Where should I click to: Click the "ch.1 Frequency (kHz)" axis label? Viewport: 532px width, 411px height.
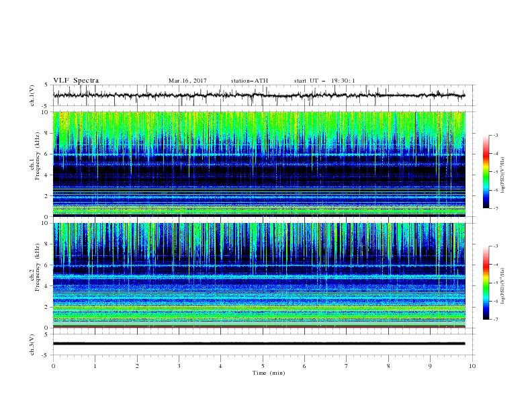[x=34, y=155]
